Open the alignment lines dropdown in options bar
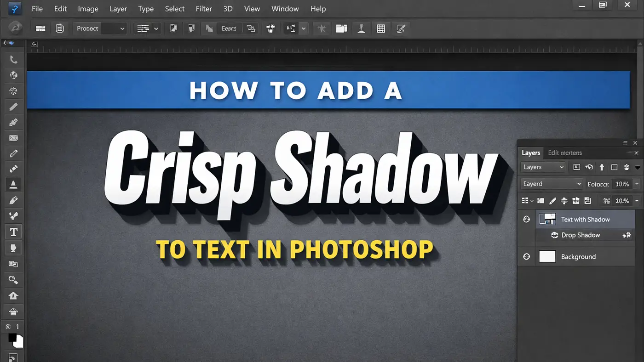This screenshot has width=644, height=362. click(x=147, y=28)
